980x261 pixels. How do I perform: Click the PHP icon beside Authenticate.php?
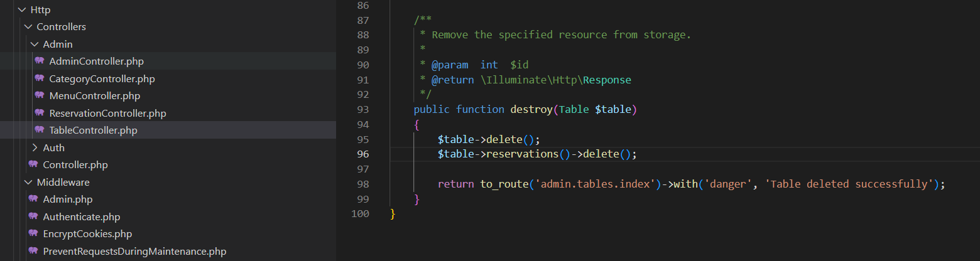click(x=33, y=216)
